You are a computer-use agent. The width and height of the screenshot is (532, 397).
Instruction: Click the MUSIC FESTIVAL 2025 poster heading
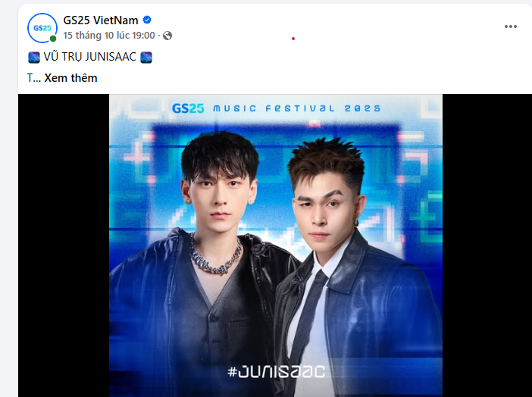296,108
